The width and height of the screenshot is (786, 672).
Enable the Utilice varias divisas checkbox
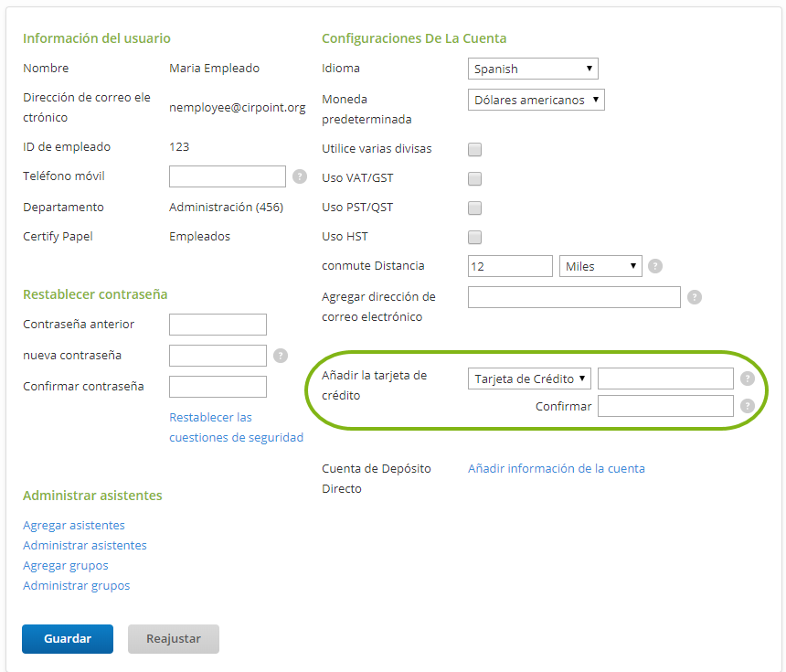click(x=475, y=149)
